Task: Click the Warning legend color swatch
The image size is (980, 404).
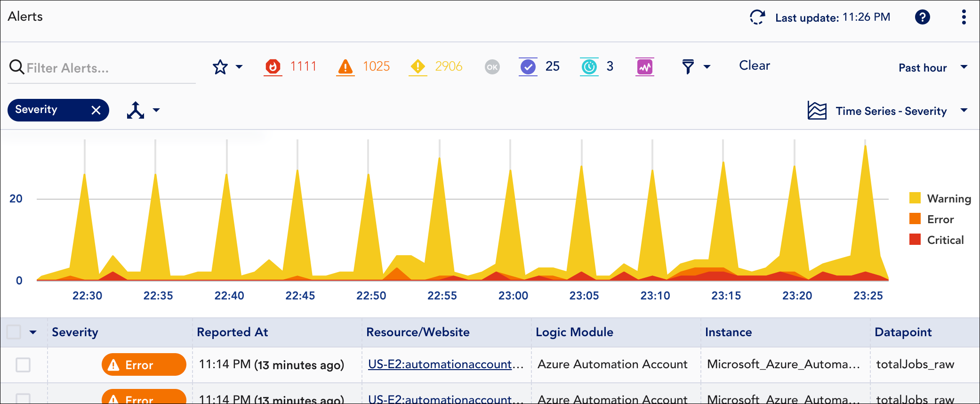Action: tap(915, 198)
